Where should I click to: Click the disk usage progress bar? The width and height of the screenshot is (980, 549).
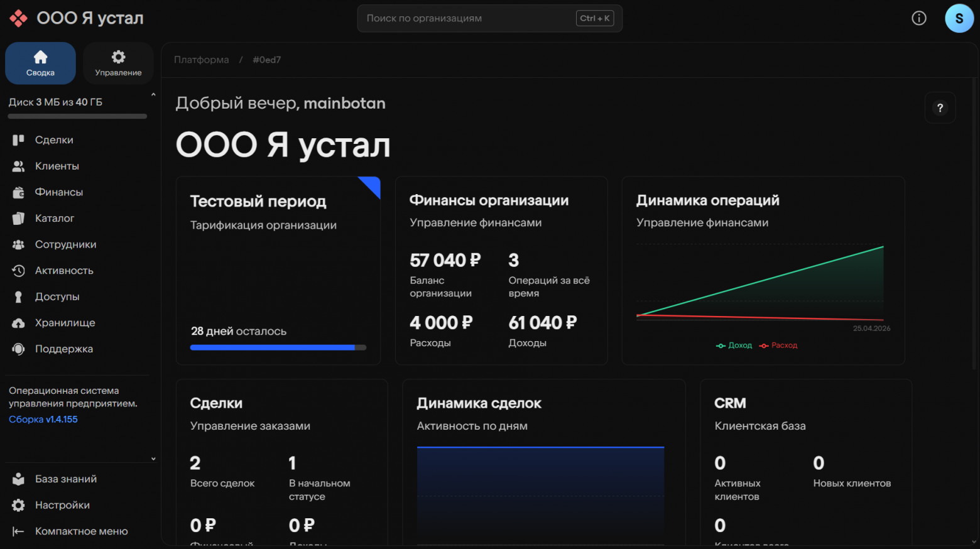(78, 116)
